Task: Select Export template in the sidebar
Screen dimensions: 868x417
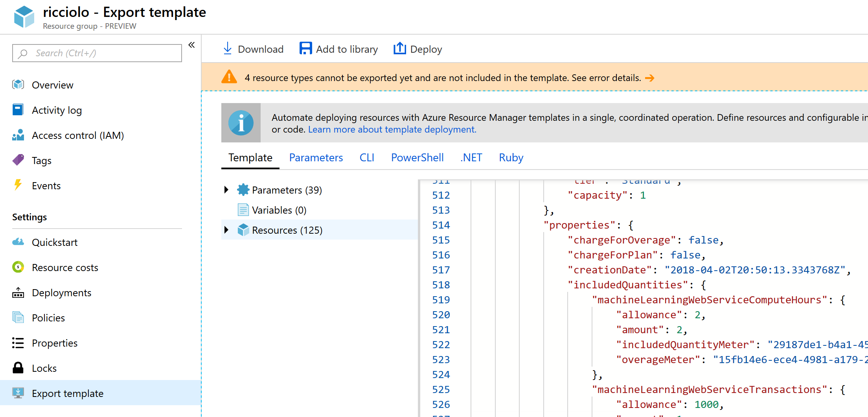Action: click(101, 393)
